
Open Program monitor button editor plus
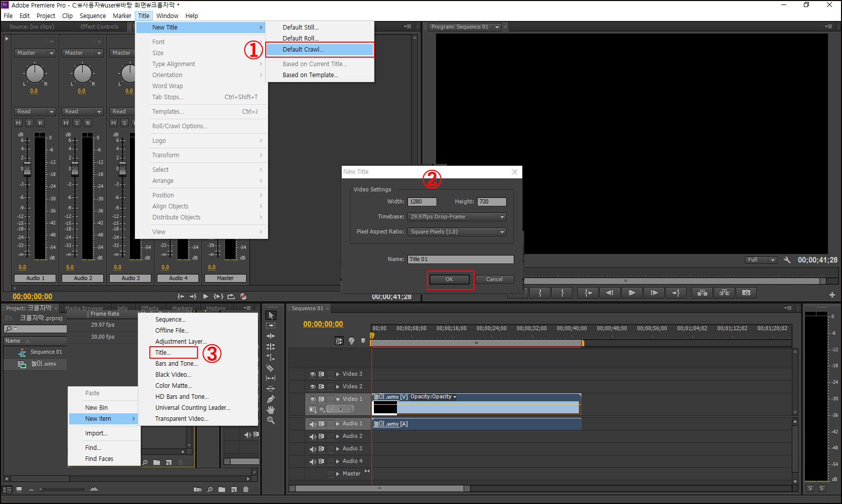[x=832, y=295]
